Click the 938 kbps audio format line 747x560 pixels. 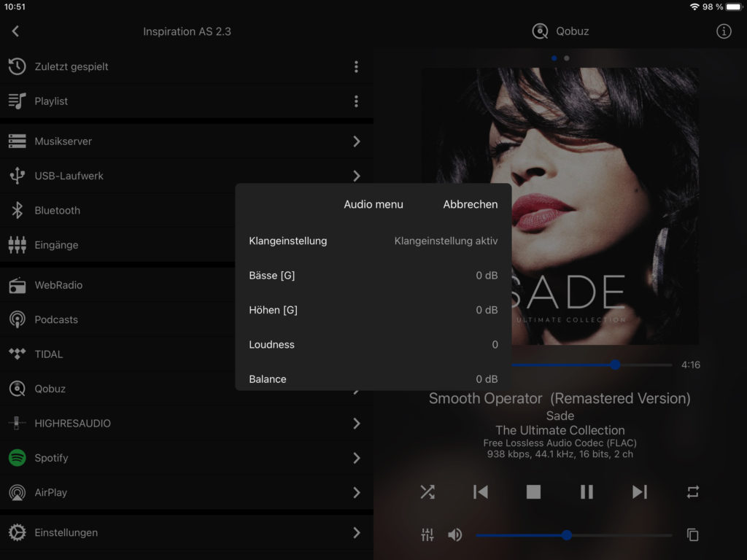560,454
